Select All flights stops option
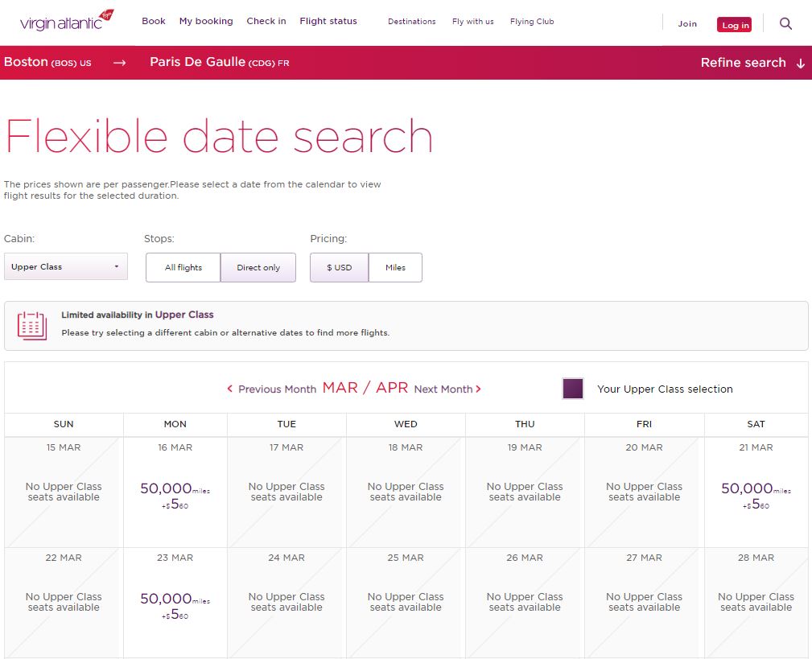 point(183,267)
